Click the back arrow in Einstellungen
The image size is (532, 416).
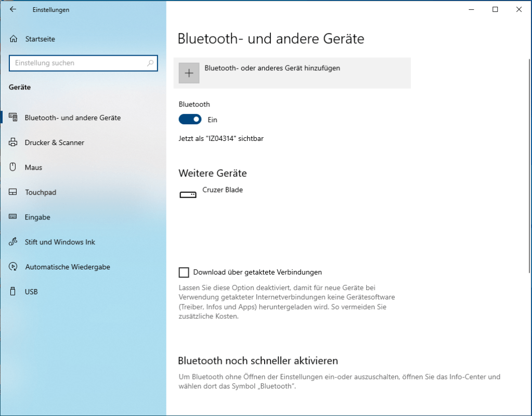(x=13, y=9)
